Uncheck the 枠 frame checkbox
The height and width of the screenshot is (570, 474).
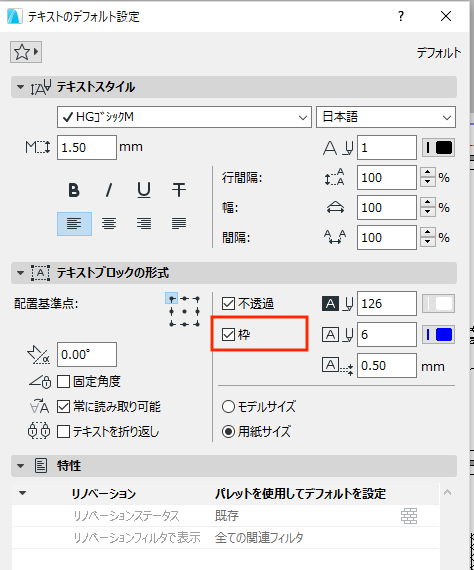[x=228, y=334]
